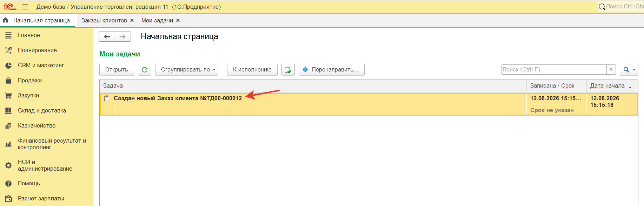Click the Помощь question mark icon
This screenshot has height=206, width=644.
(x=8, y=184)
